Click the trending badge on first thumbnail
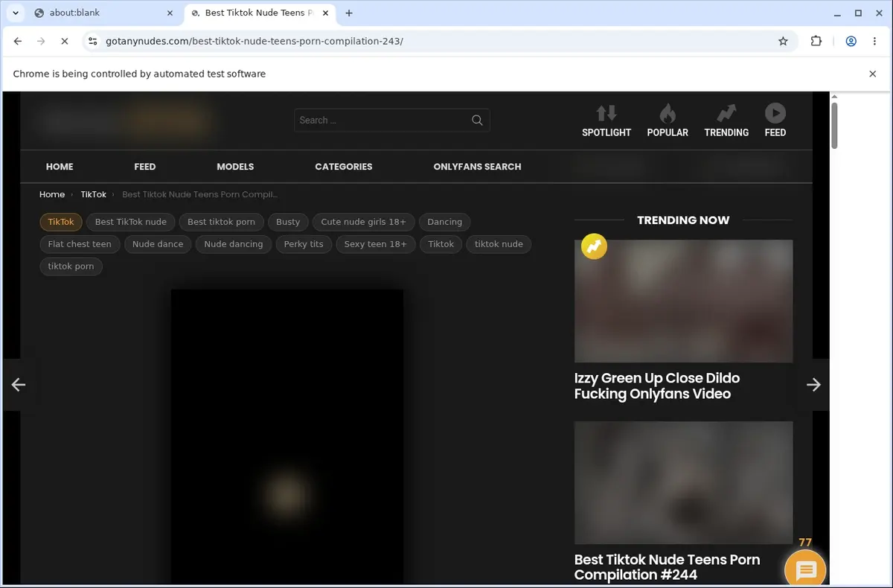893x588 pixels. pos(594,246)
